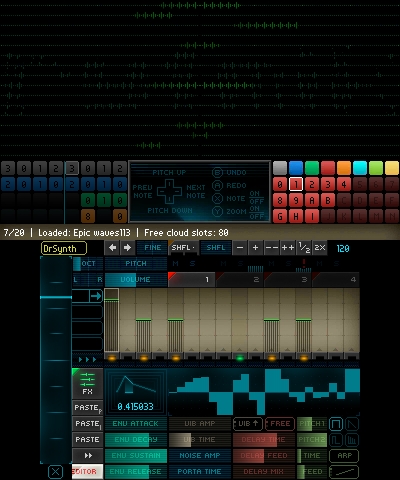Select the noise bars waveform icon
This screenshot has height=480, width=400.
352,440
